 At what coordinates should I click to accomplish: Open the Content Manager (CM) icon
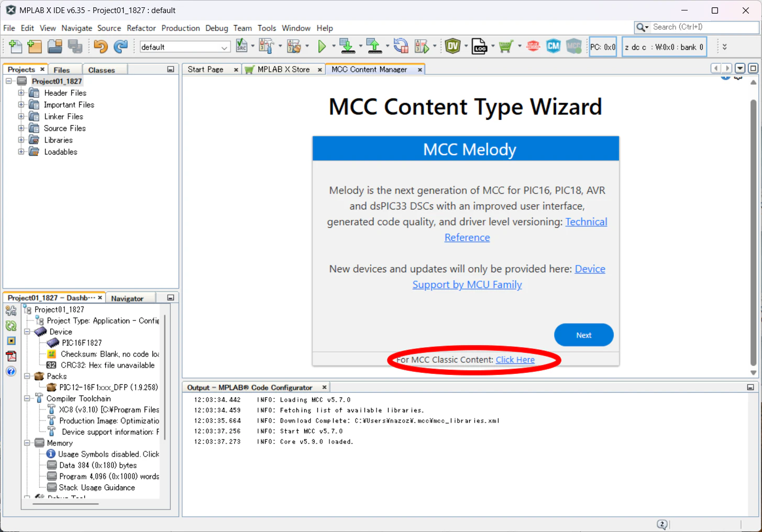click(554, 46)
